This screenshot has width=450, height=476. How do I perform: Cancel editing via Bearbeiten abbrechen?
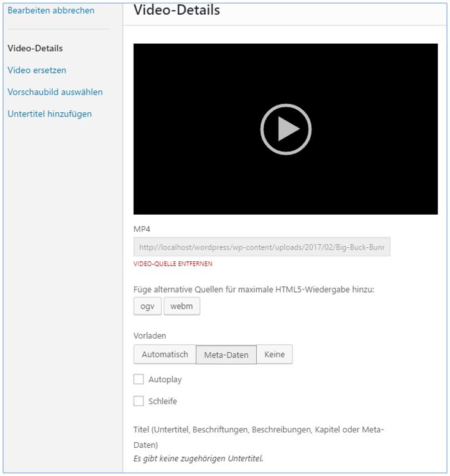pos(51,10)
